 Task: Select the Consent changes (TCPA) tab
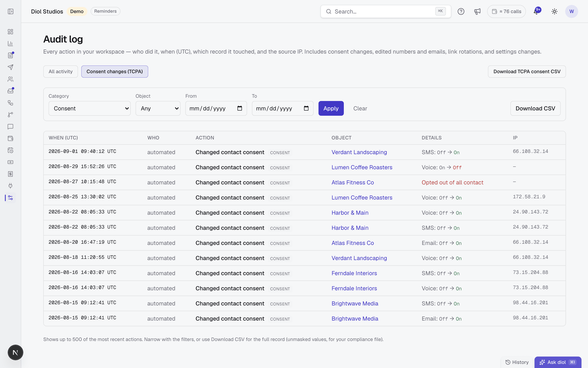[x=115, y=72]
